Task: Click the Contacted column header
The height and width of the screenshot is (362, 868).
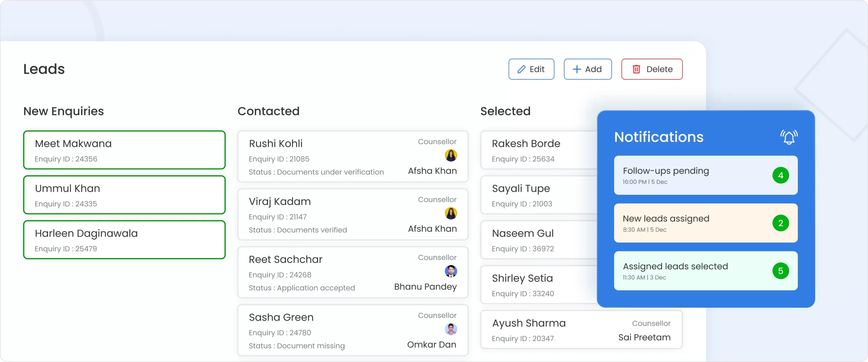Action: 269,111
